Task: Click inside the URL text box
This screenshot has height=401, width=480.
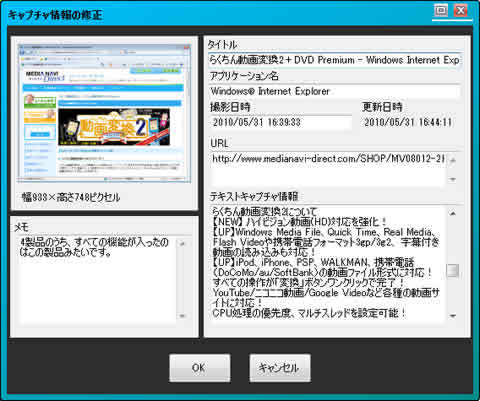Action: click(328, 169)
